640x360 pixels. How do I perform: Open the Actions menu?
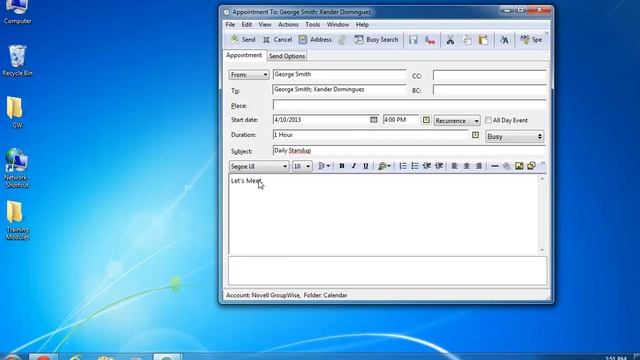pos(288,24)
